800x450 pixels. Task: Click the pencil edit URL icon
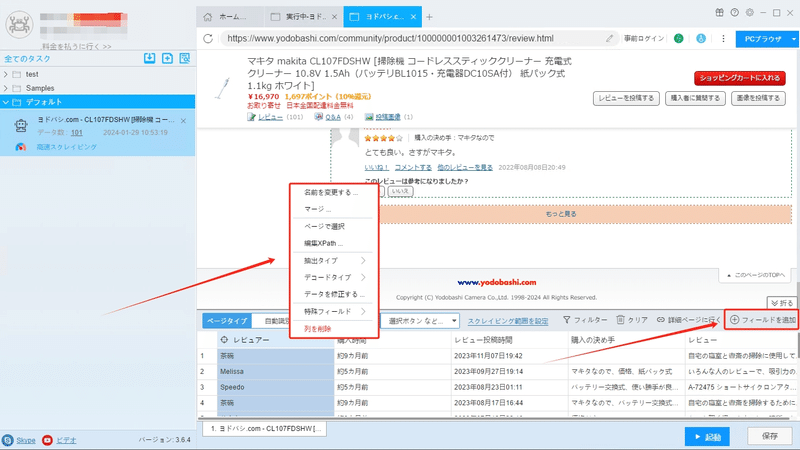(609, 38)
